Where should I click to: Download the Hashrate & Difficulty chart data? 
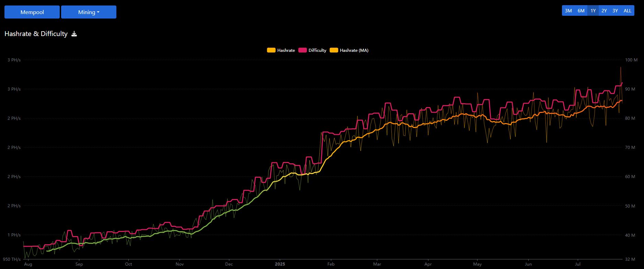[74, 34]
